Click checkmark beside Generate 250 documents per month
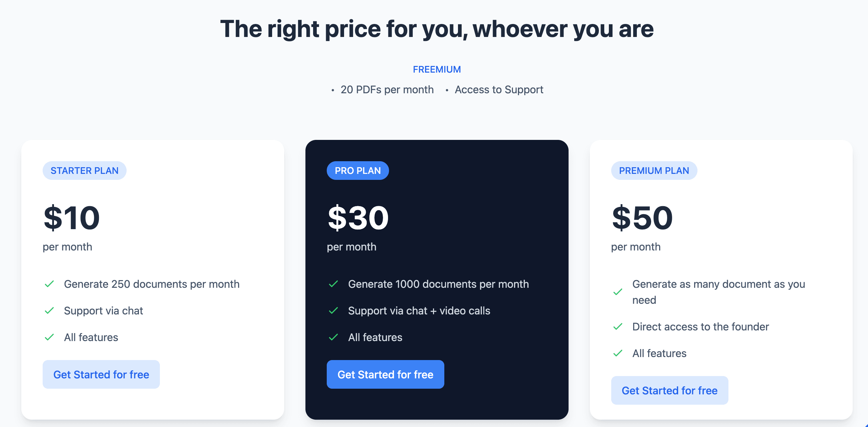 (49, 284)
